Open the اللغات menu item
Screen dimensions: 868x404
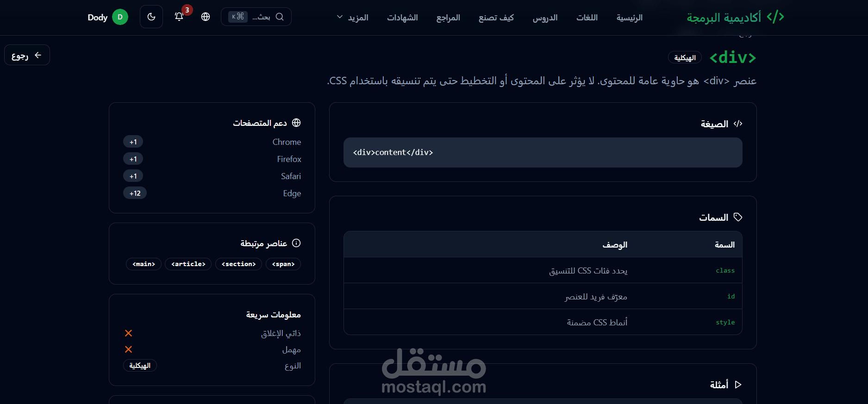click(x=587, y=18)
